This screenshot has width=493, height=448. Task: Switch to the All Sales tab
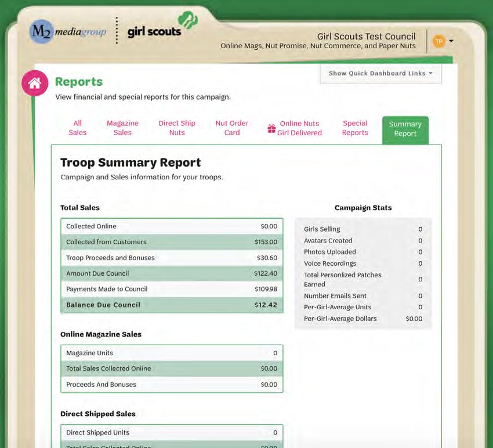(77, 128)
